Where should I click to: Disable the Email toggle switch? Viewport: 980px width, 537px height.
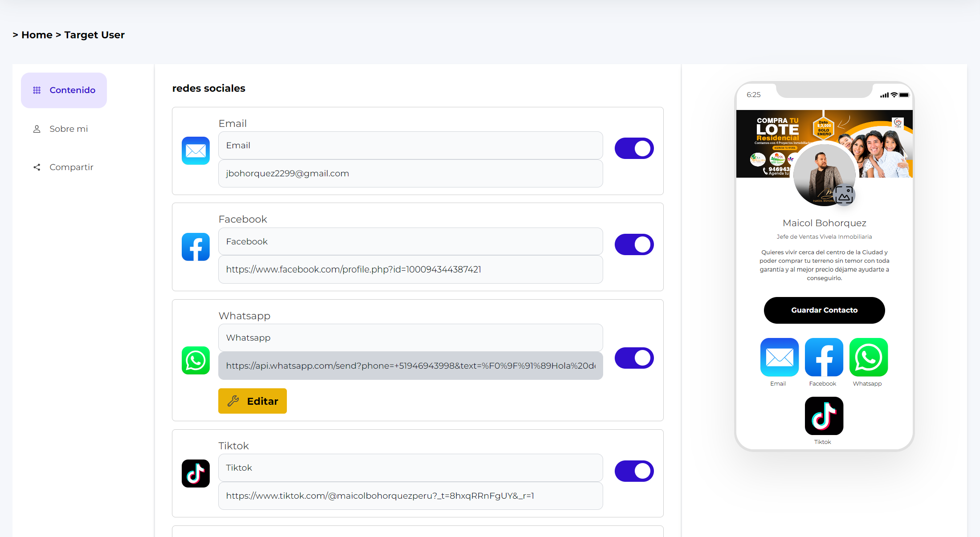click(634, 148)
